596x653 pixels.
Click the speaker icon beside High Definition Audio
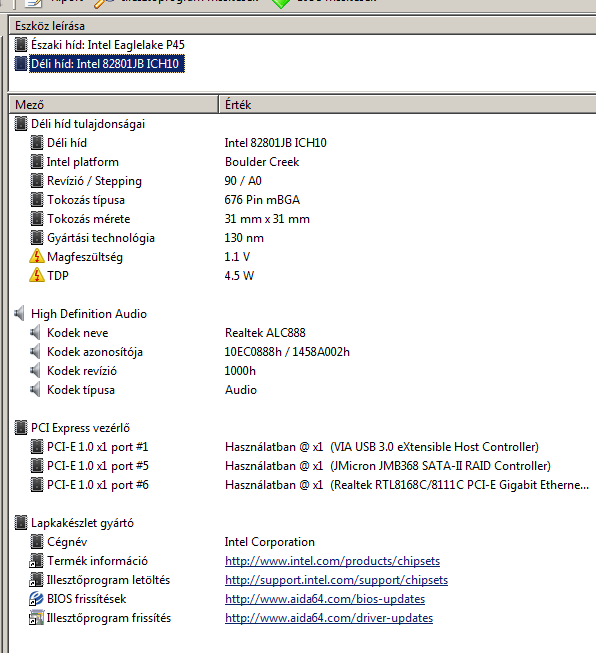[20, 314]
